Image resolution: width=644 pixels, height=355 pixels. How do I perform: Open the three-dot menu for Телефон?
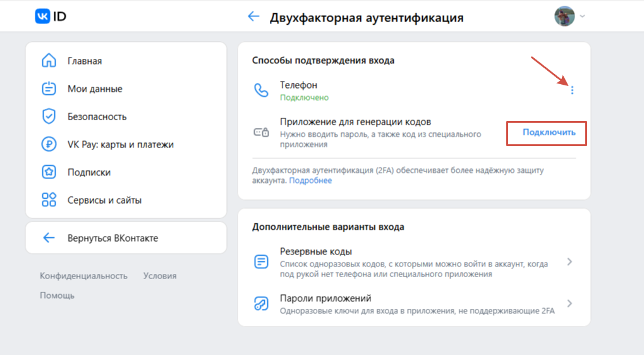572,90
